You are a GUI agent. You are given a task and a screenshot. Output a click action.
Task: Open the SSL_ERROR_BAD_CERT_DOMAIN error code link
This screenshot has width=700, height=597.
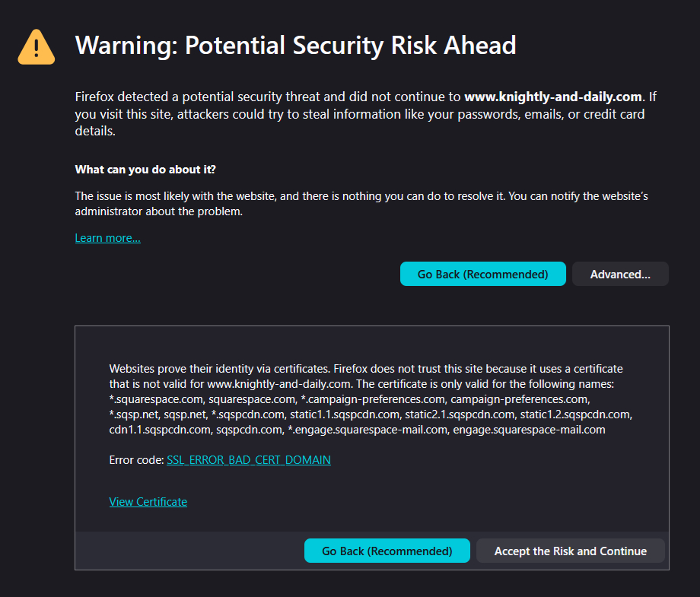click(x=248, y=460)
